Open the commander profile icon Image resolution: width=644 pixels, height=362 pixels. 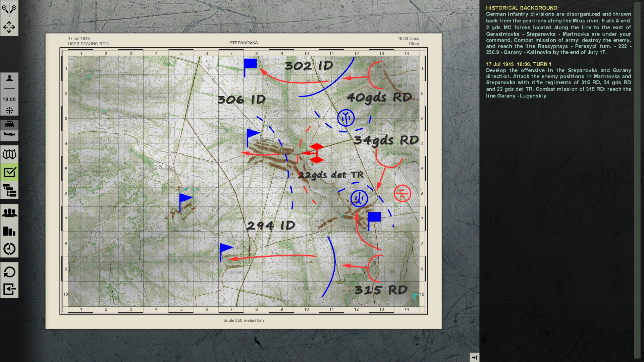(x=10, y=78)
